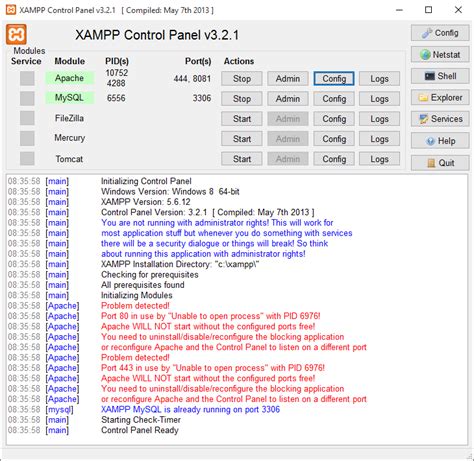Image resolution: width=474 pixels, height=461 pixels.
Task: Click the Apache PID 10752 value
Action: [117, 73]
